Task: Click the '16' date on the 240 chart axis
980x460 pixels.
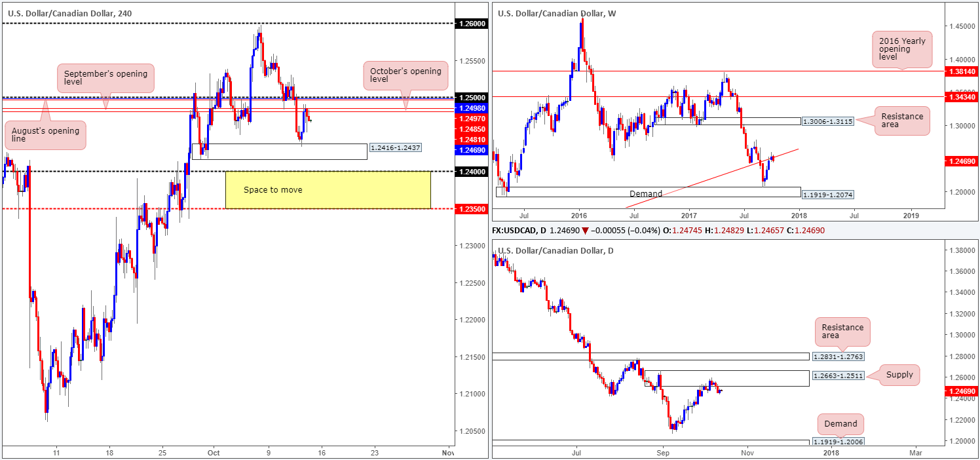Action: click(x=321, y=452)
